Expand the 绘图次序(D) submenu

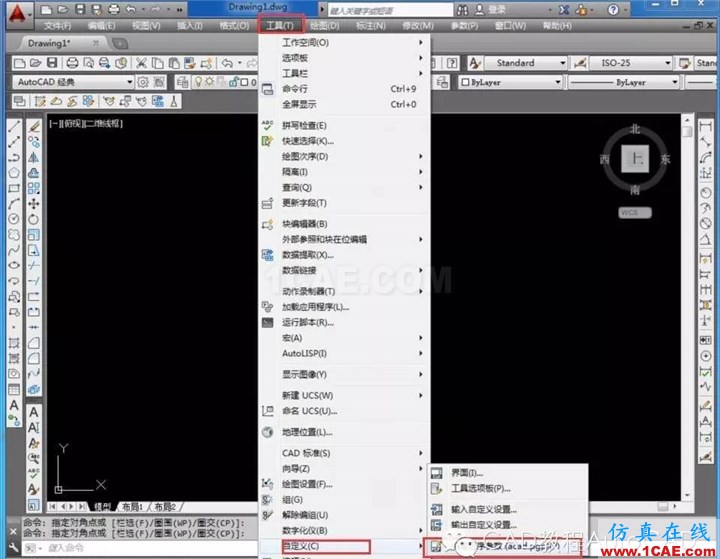point(344,157)
